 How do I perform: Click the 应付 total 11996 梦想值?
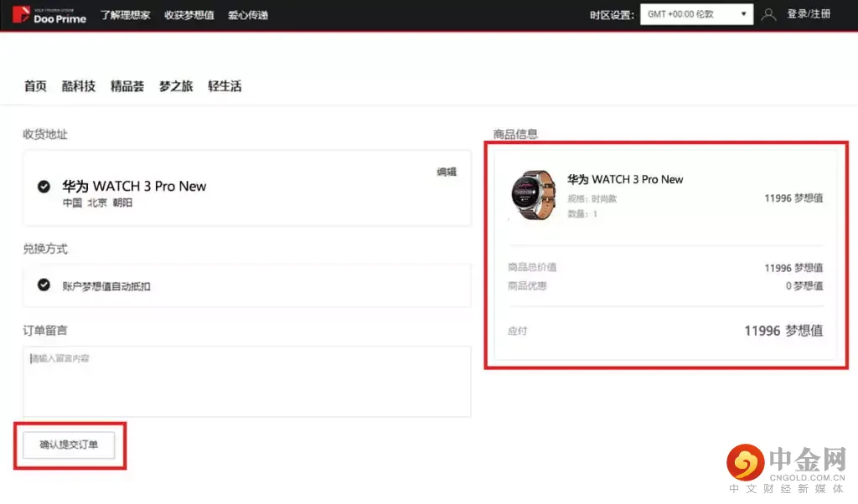(783, 331)
